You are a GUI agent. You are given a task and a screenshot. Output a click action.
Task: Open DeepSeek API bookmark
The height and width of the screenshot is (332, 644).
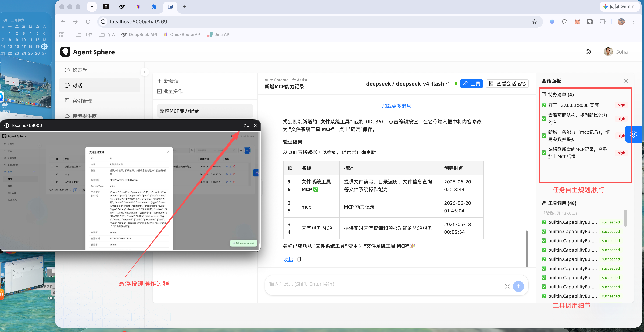pos(139,34)
